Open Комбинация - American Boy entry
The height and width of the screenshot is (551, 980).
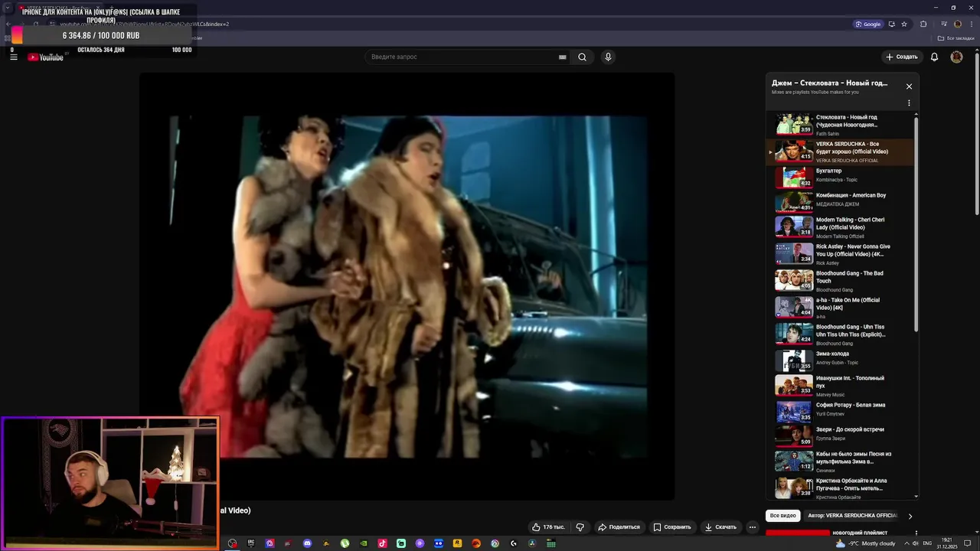840,202
